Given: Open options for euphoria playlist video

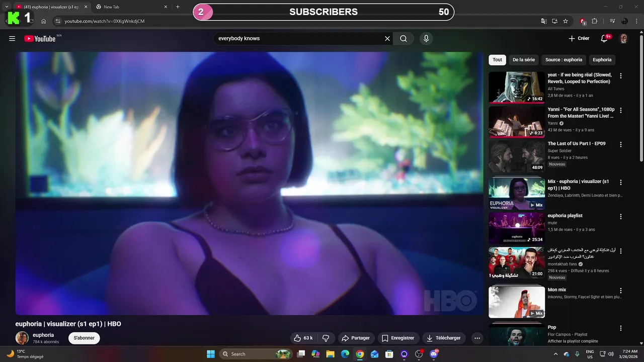Looking at the screenshot, I should click(621, 217).
